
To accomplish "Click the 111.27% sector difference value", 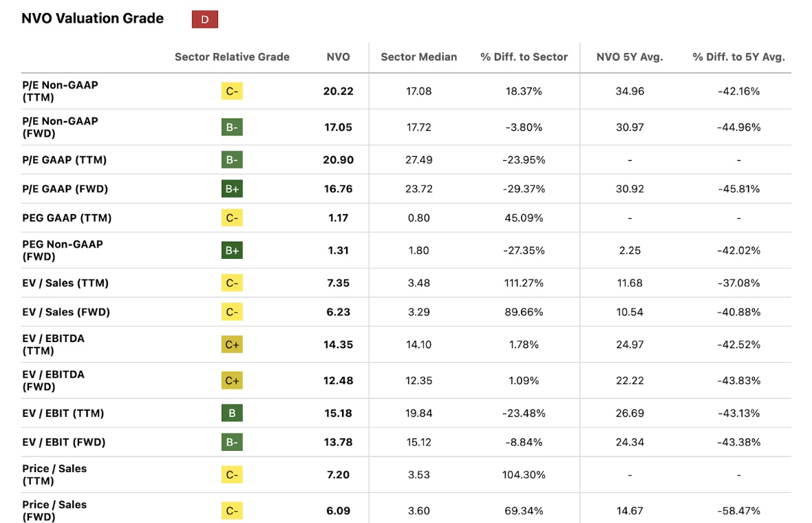I will 524,283.
